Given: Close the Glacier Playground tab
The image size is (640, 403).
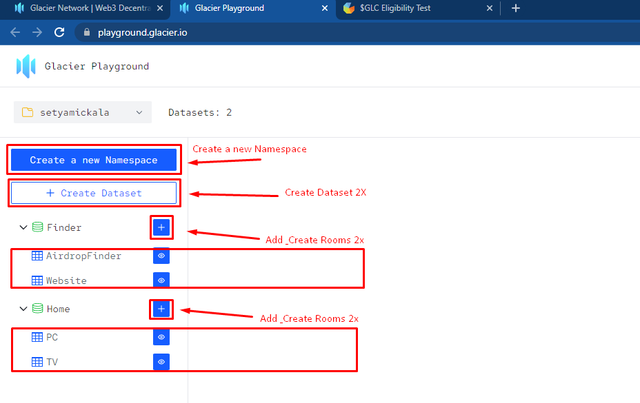Looking at the screenshot, I should tap(324, 8).
